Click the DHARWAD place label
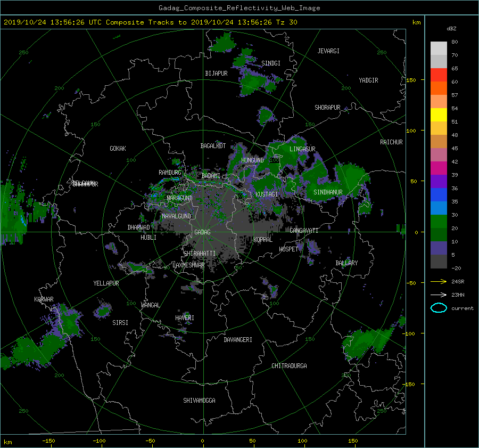The height and width of the screenshot is (448, 479). (138, 227)
